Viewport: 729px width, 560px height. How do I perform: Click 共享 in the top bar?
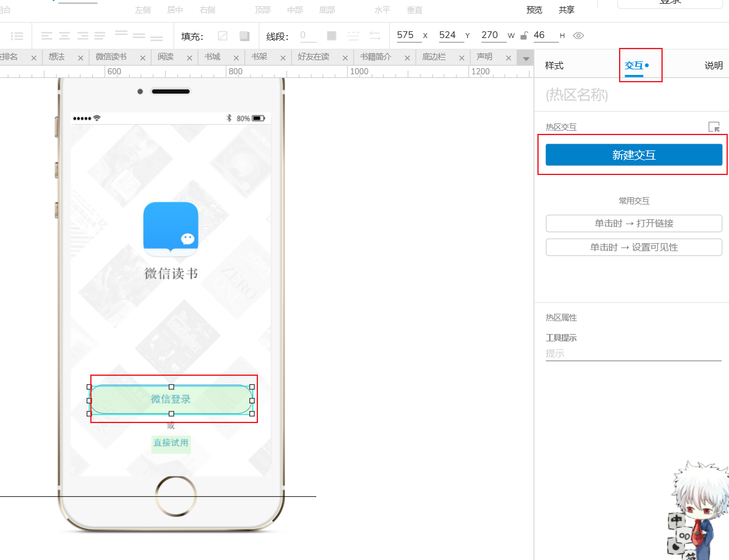point(566,10)
